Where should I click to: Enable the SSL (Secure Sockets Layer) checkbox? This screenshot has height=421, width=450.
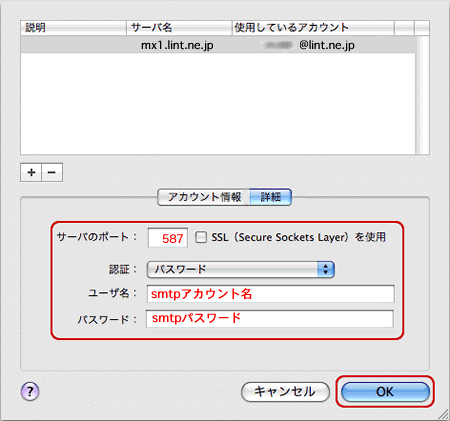coord(201,237)
